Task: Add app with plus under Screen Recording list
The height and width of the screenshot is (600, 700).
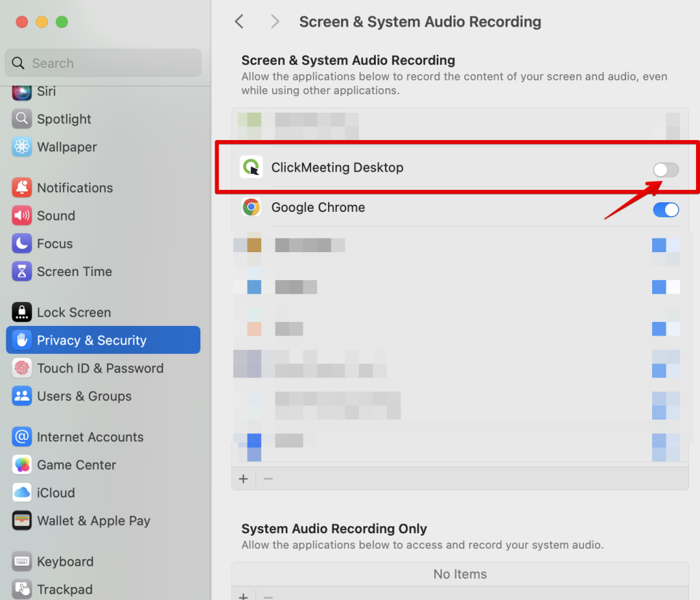Action: (x=243, y=478)
